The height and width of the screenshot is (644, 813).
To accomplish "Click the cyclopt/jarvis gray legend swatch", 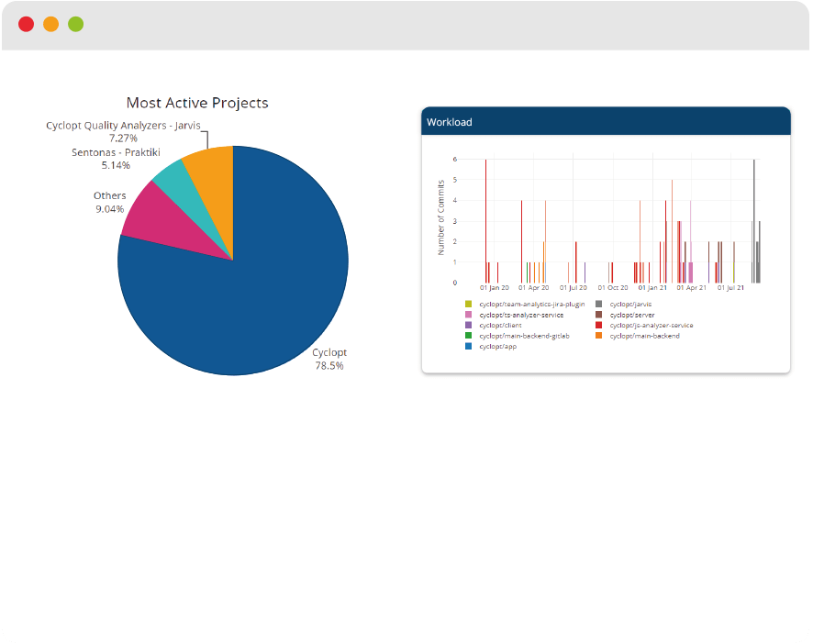I will (x=598, y=304).
